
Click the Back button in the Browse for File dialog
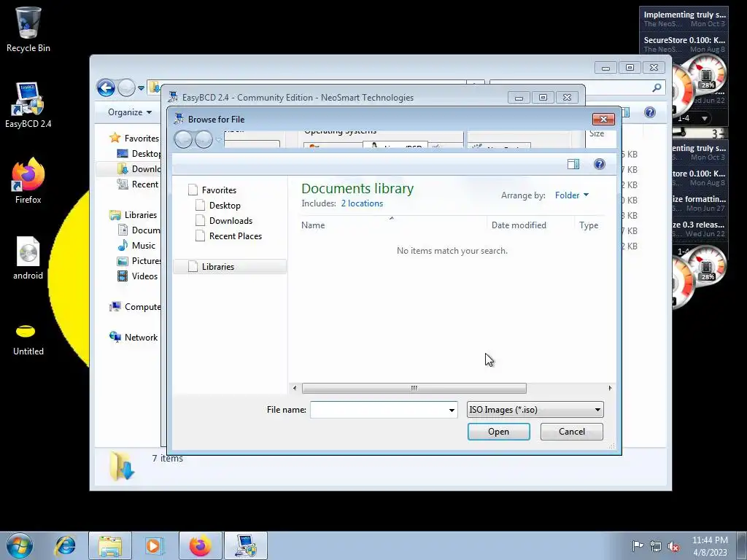tap(183, 139)
